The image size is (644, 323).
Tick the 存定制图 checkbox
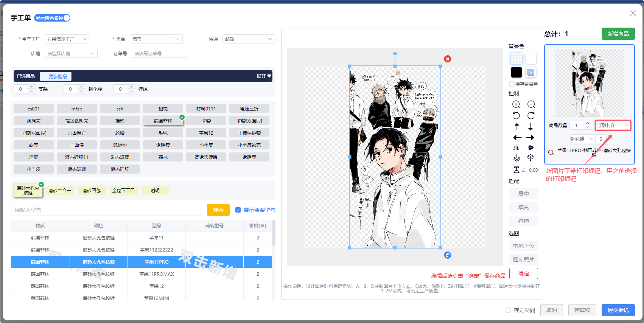click(508, 310)
